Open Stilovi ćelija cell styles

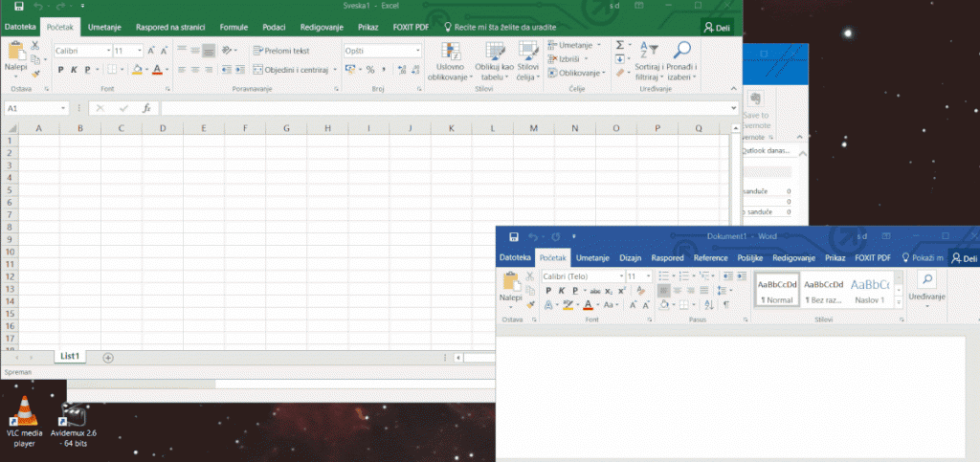[x=528, y=61]
